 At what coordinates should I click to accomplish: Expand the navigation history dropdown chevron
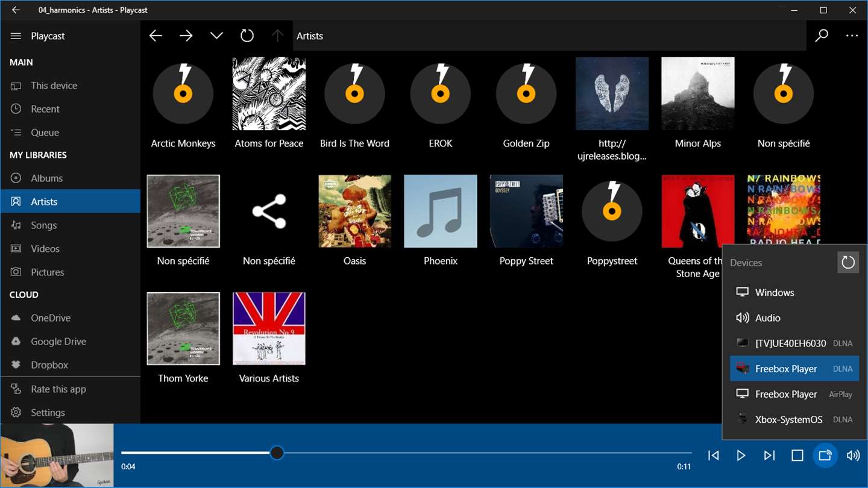coord(216,36)
